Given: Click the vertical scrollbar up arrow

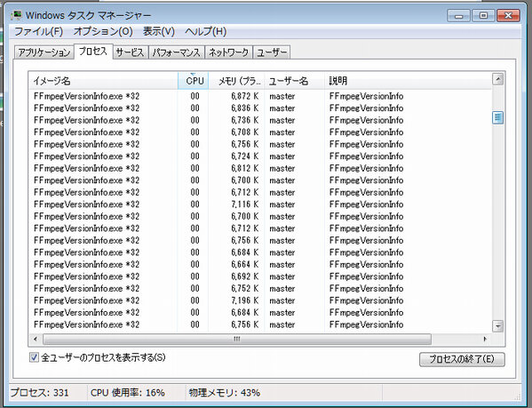Looking at the screenshot, I should pyautogui.click(x=497, y=80).
